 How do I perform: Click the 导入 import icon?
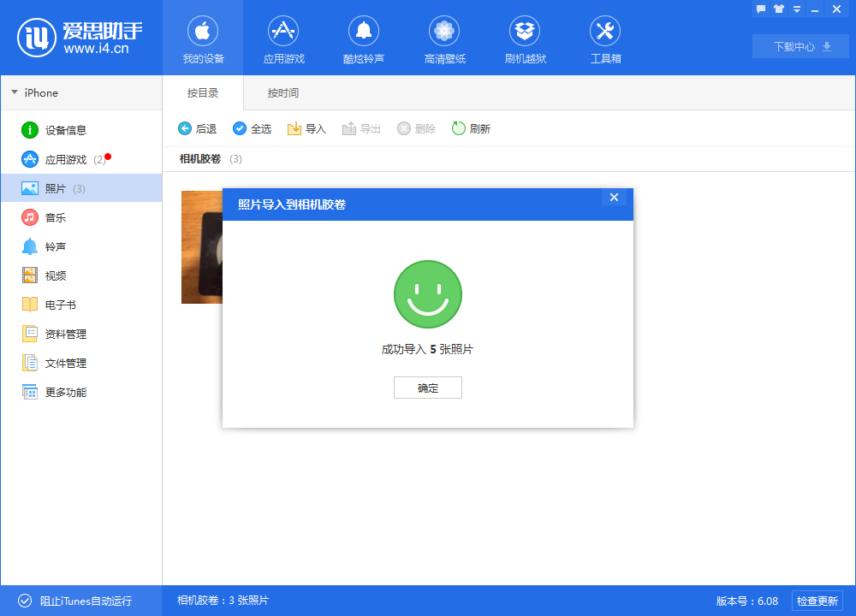(x=294, y=128)
